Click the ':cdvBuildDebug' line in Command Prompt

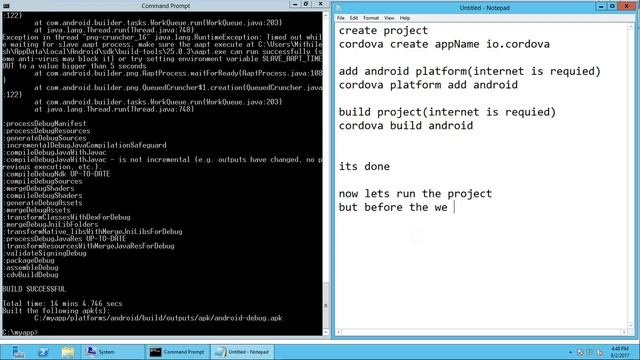[x=31, y=275]
